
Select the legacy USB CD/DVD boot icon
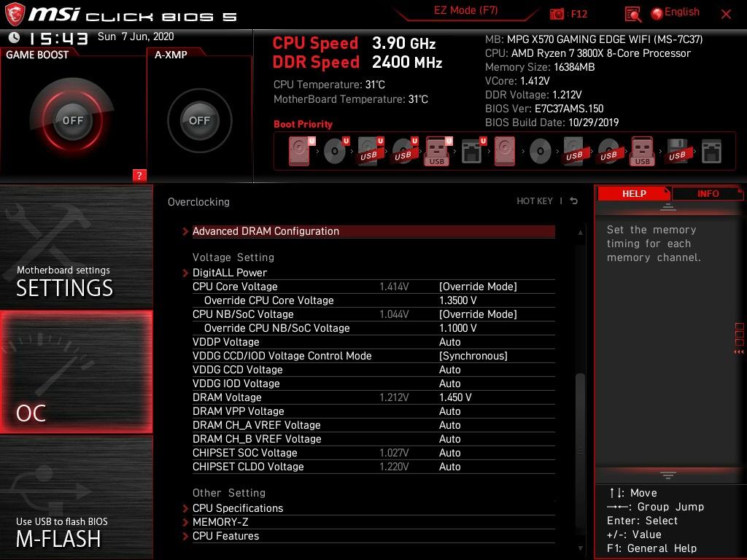coord(609,151)
